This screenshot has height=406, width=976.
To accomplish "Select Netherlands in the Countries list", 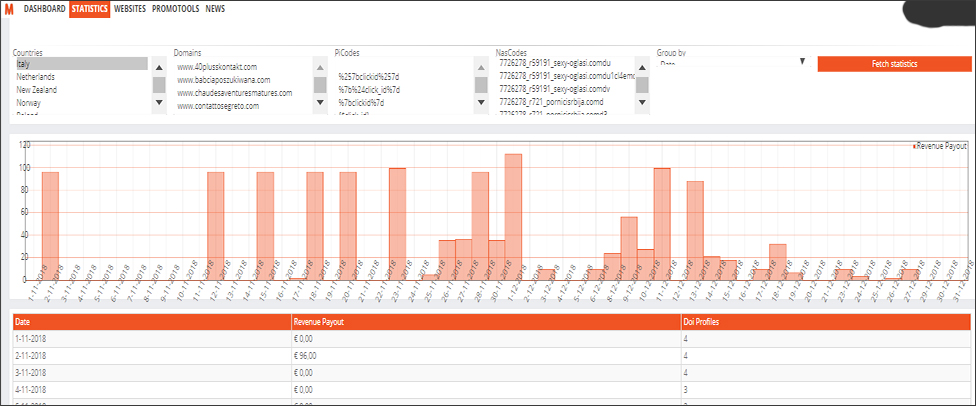I will (x=82, y=77).
